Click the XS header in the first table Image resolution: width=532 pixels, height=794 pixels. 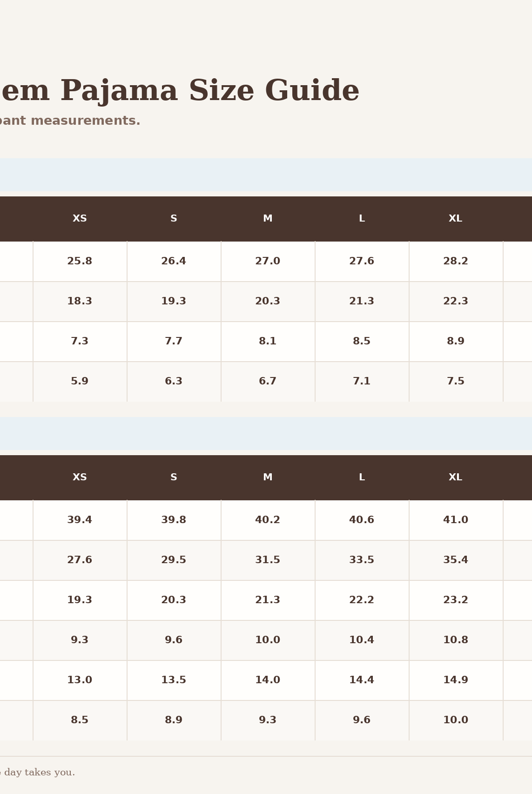(x=80, y=219)
